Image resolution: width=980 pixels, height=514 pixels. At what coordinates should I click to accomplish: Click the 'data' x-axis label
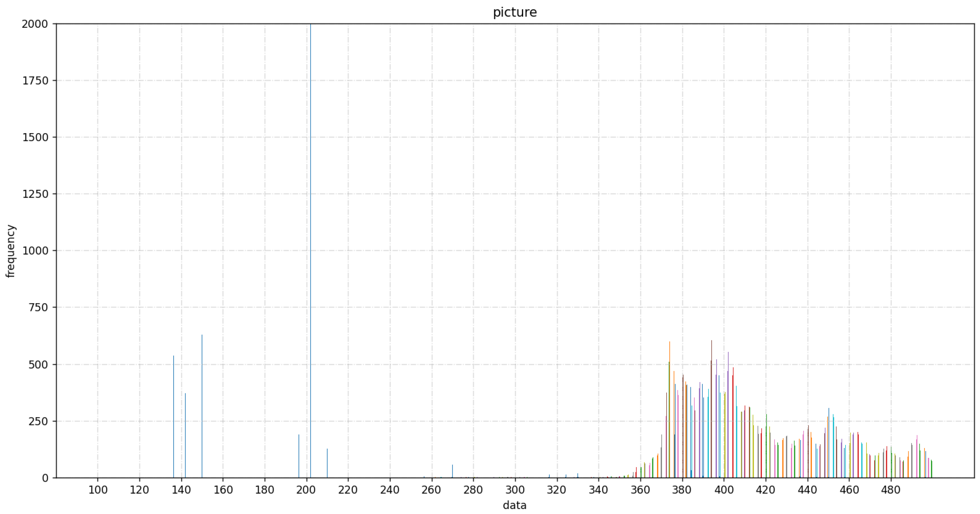click(514, 505)
